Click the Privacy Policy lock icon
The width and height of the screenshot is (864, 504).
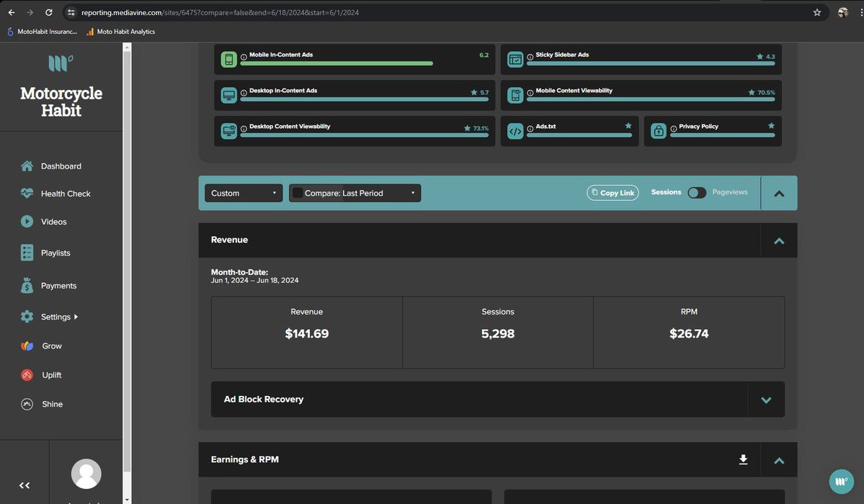(x=659, y=131)
